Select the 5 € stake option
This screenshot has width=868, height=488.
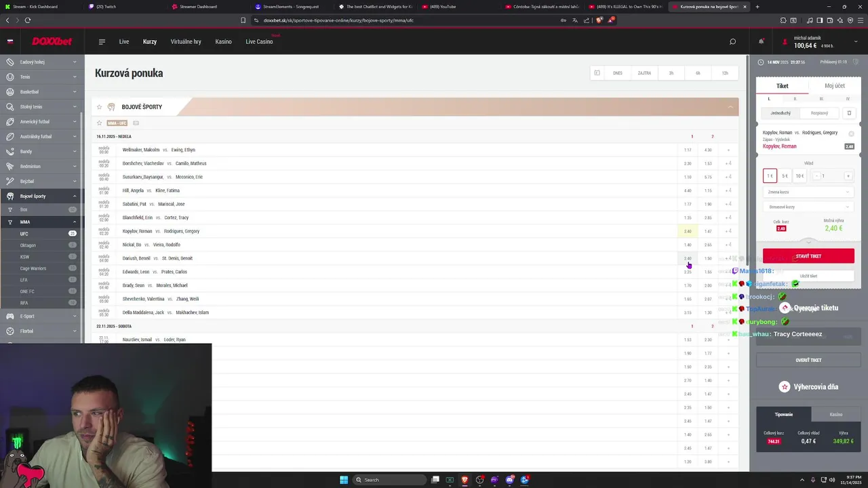[x=785, y=176]
